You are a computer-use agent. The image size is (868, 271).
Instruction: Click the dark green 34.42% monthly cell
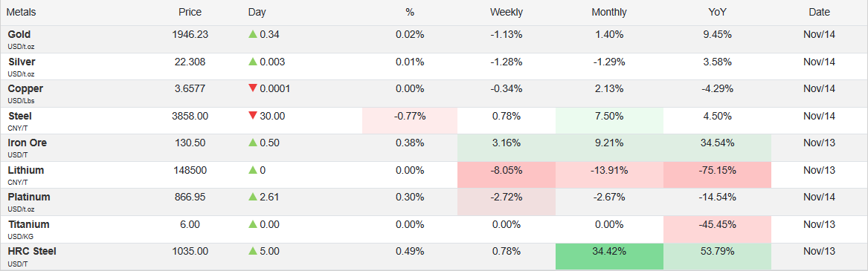click(x=609, y=251)
